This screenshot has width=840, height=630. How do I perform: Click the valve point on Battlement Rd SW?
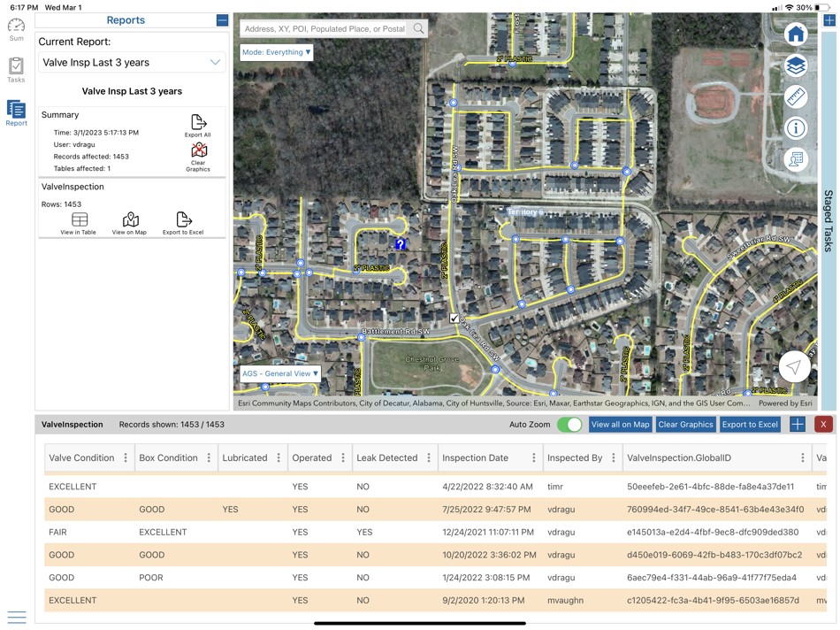(361, 337)
